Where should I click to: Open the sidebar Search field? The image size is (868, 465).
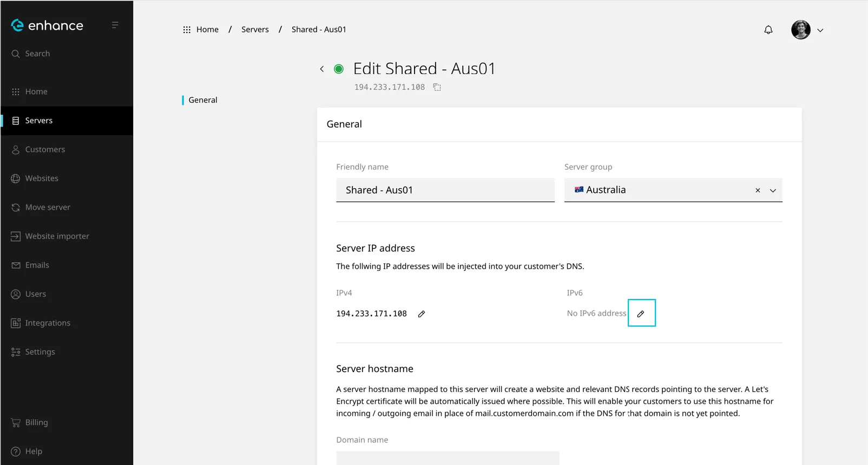37,54
